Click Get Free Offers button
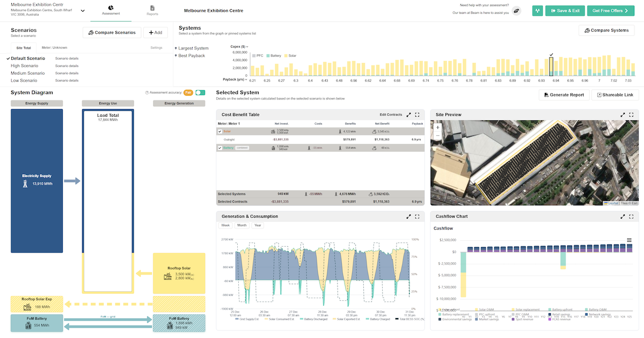The image size is (644, 338). point(611,11)
